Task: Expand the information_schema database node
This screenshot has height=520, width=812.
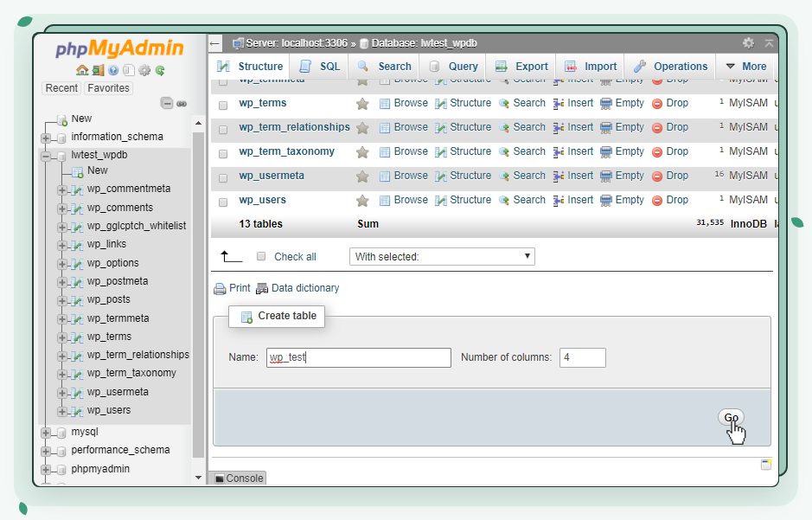Action: [46, 138]
